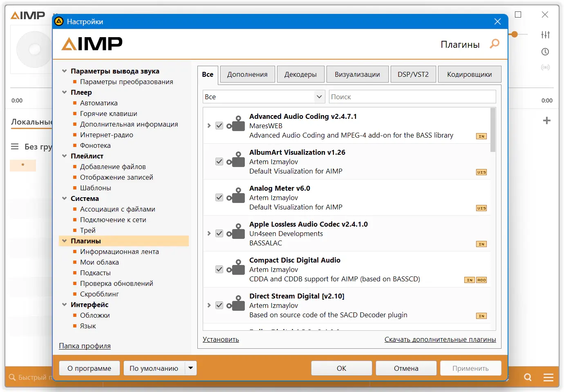Click UIS badge on AlbumArt Visualization row
The image size is (564, 392).
click(481, 172)
